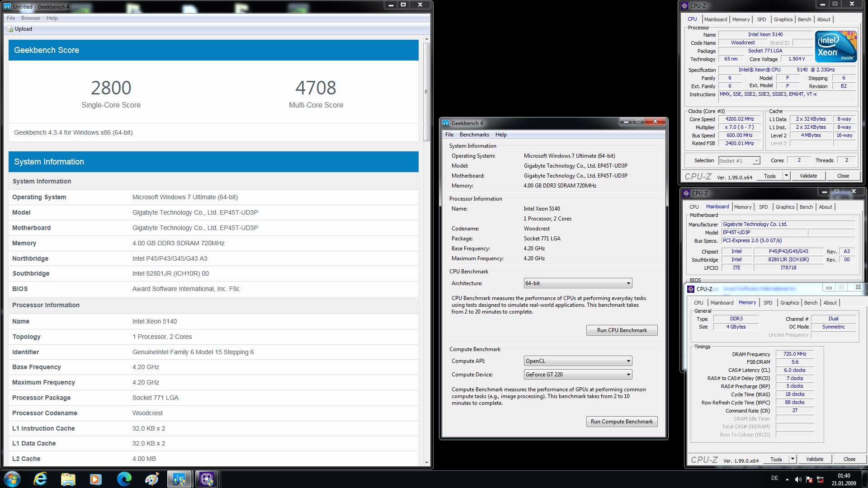The width and height of the screenshot is (868, 488).
Task: Click the Show Desktop button beside the clock
Action: pos(864,479)
